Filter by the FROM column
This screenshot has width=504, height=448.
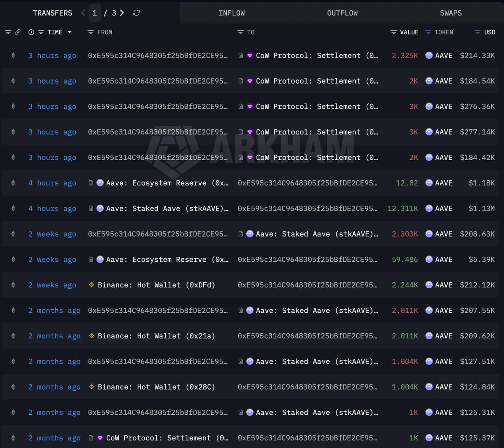coord(90,32)
